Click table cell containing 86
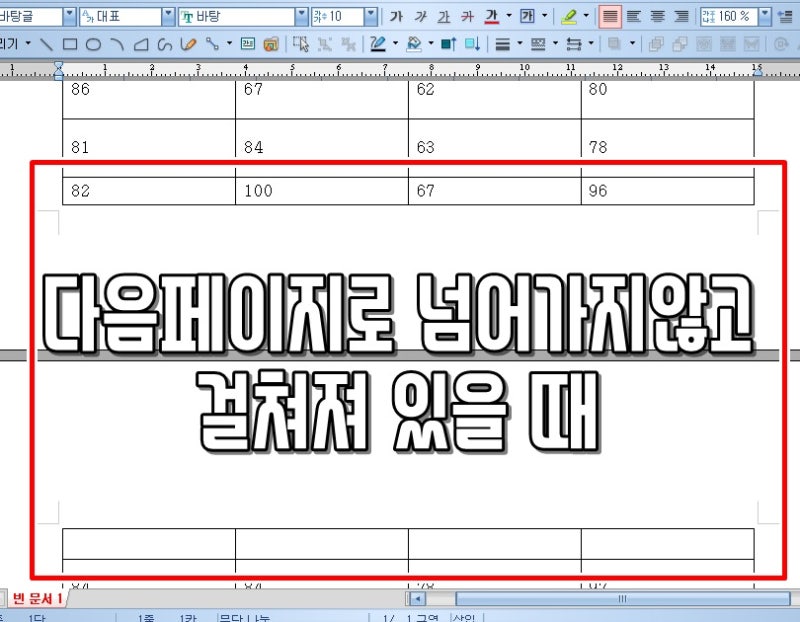Screen dimensions: 800x622 coord(149,99)
